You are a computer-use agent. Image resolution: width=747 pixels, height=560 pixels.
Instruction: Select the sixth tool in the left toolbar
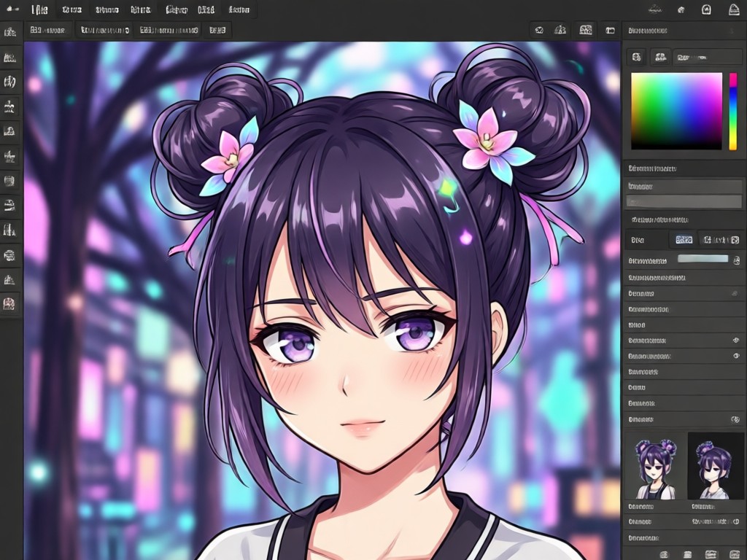[x=9, y=156]
